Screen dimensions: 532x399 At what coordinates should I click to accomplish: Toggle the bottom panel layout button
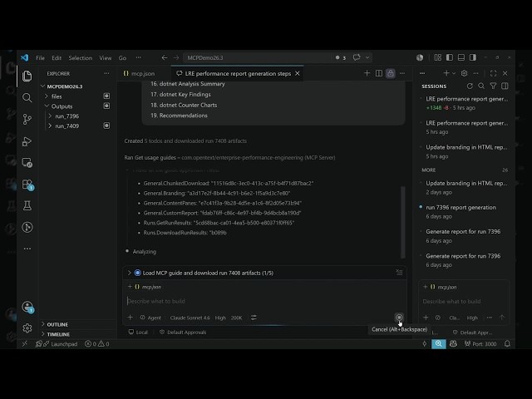pyautogui.click(x=461, y=57)
